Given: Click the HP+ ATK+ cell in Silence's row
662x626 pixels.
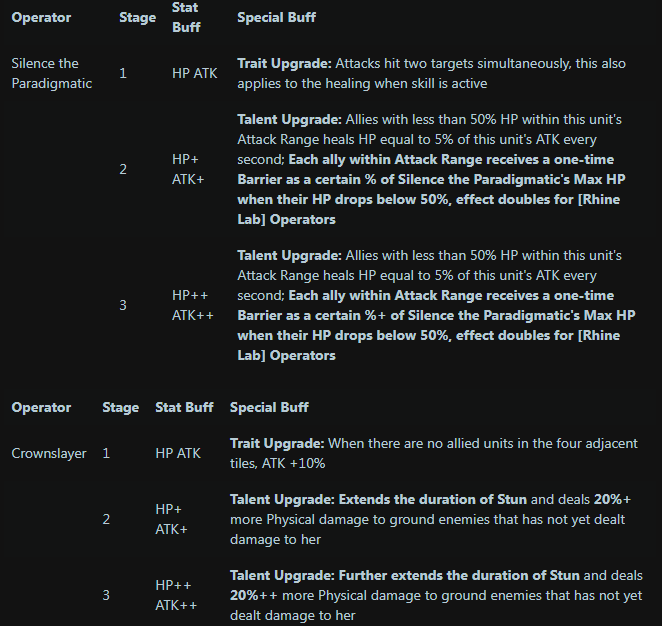Looking at the screenshot, I should 188,169.
